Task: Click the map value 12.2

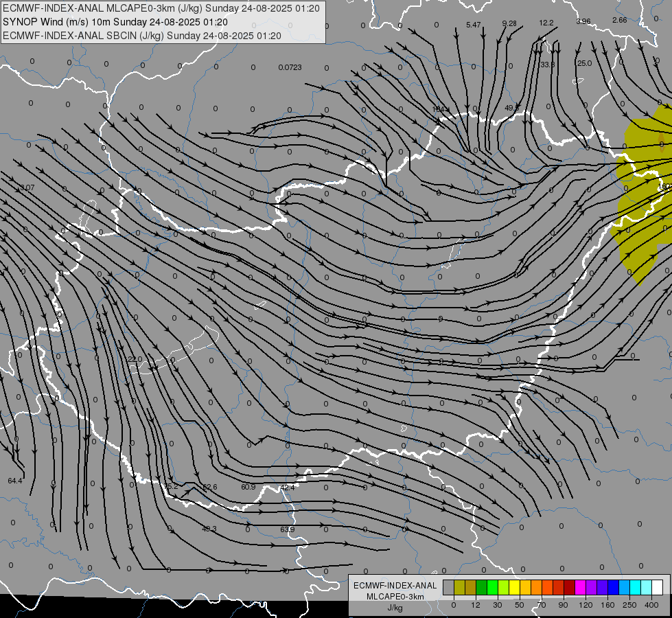Action: [x=546, y=23]
